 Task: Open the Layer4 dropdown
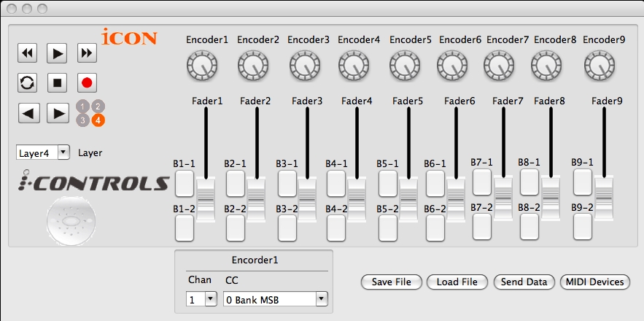43,152
